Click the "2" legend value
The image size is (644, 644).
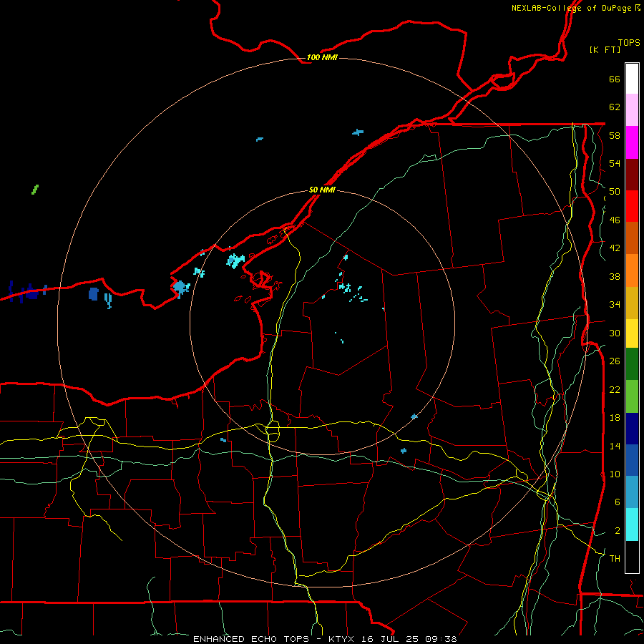coord(617,531)
